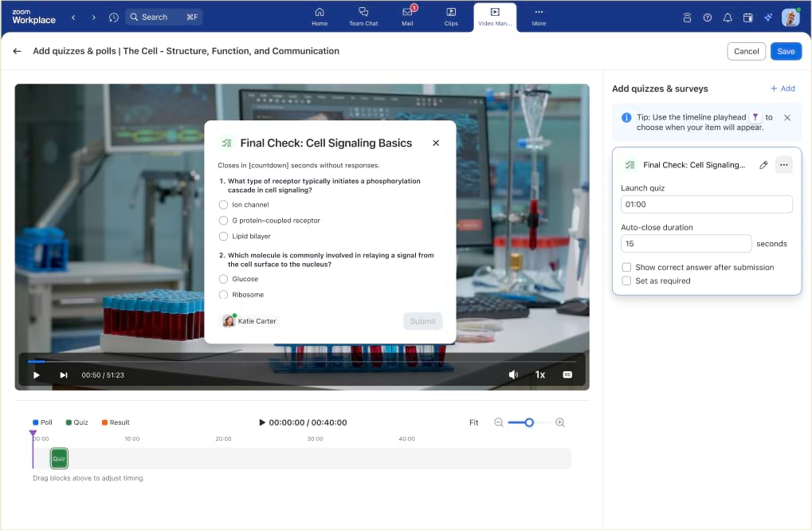Image resolution: width=812 pixels, height=530 pixels.
Task: Open the More menu in the top navigation
Action: (x=539, y=17)
